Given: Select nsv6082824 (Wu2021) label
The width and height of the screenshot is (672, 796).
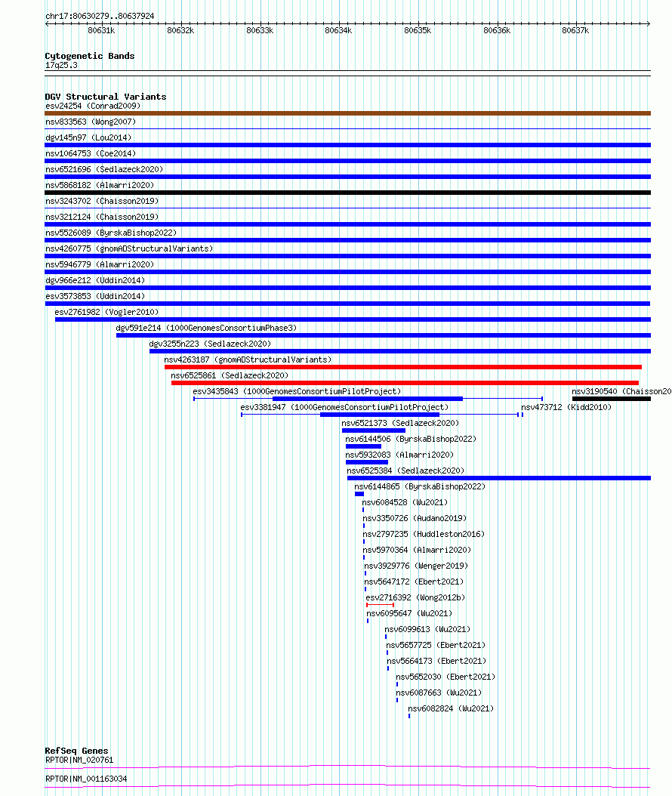Looking at the screenshot, I should click(451, 708).
